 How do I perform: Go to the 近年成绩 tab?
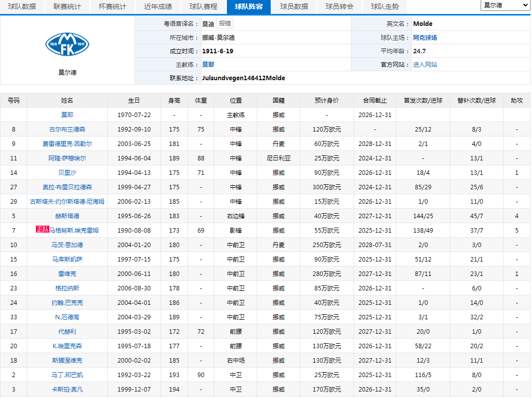tap(158, 6)
